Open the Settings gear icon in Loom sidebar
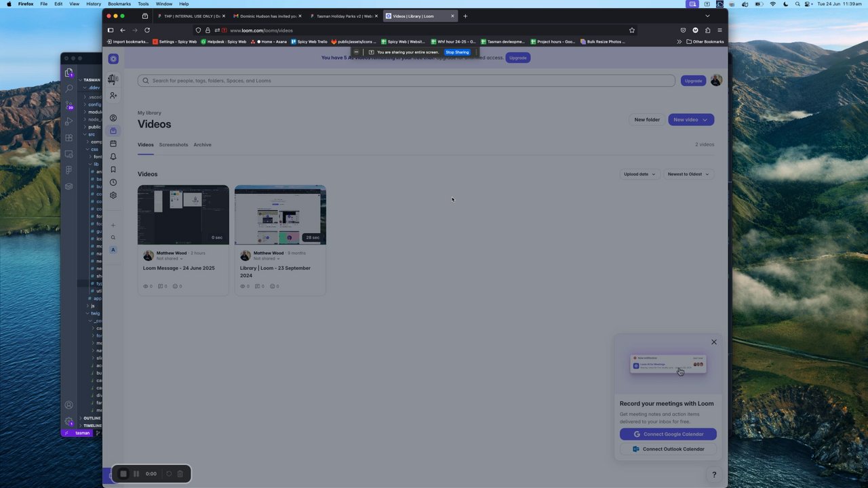Viewport: 868px width, 488px height. pos(113,195)
